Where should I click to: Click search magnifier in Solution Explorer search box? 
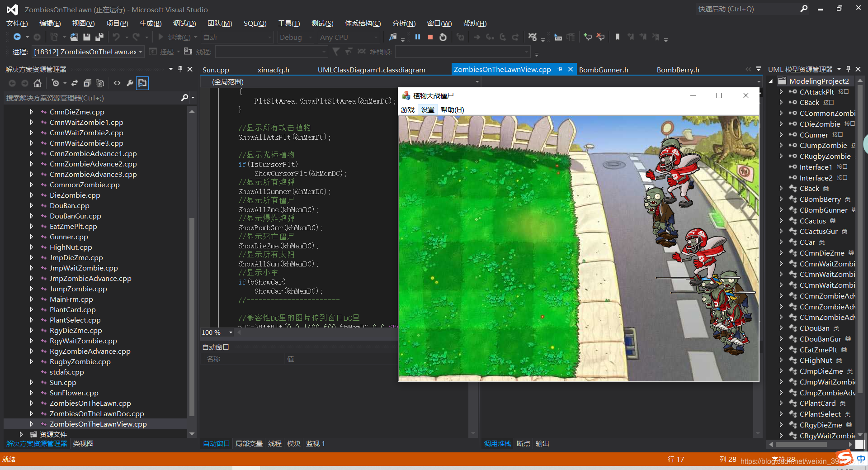pyautogui.click(x=184, y=98)
